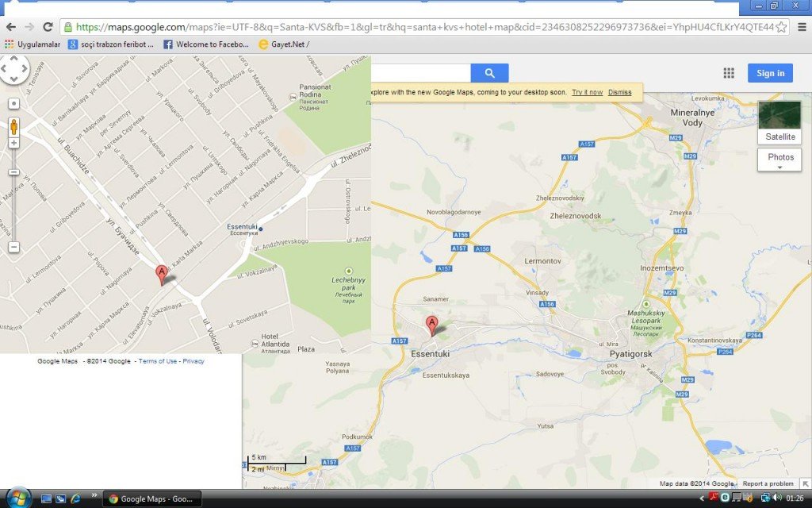Viewport: 812px width, 508px height.
Task: Click the zoom in plus button
Action: [x=13, y=143]
